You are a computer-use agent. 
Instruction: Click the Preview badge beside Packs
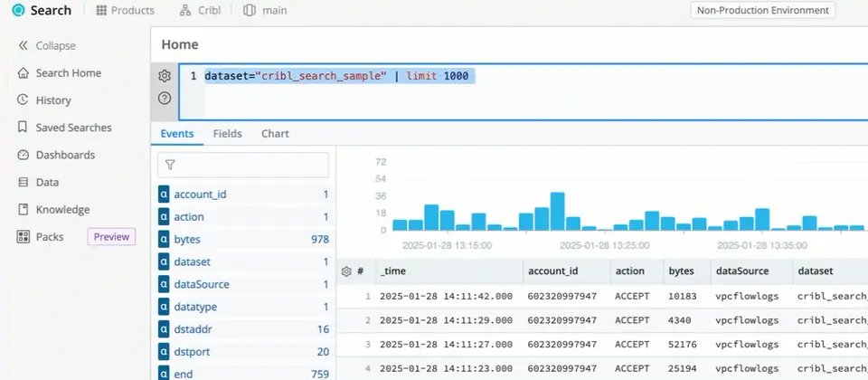coord(111,237)
